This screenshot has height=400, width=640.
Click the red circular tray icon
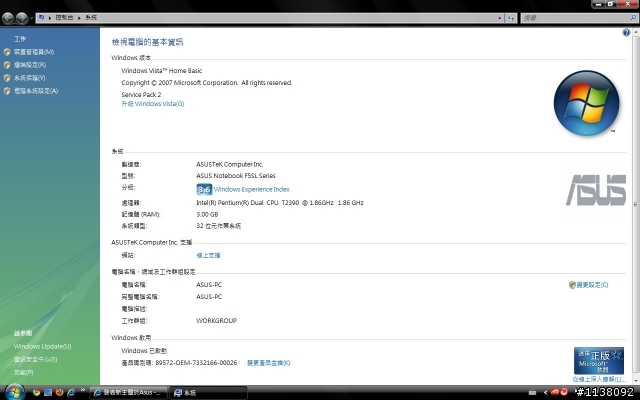pyautogui.click(x=564, y=392)
